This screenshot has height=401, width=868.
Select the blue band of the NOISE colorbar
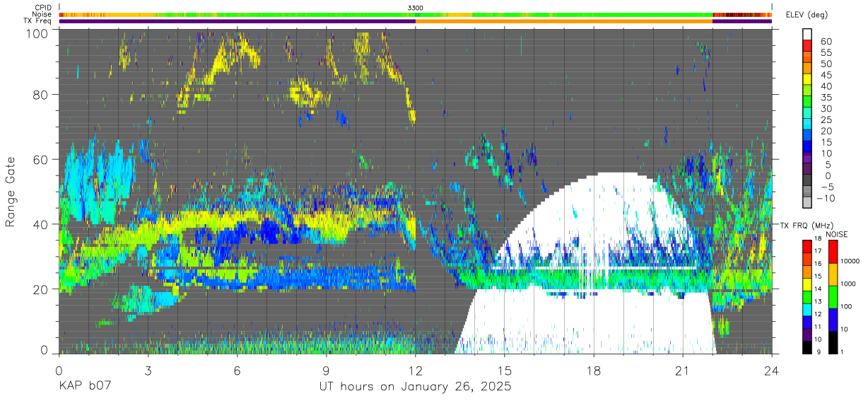pyautogui.click(x=833, y=320)
